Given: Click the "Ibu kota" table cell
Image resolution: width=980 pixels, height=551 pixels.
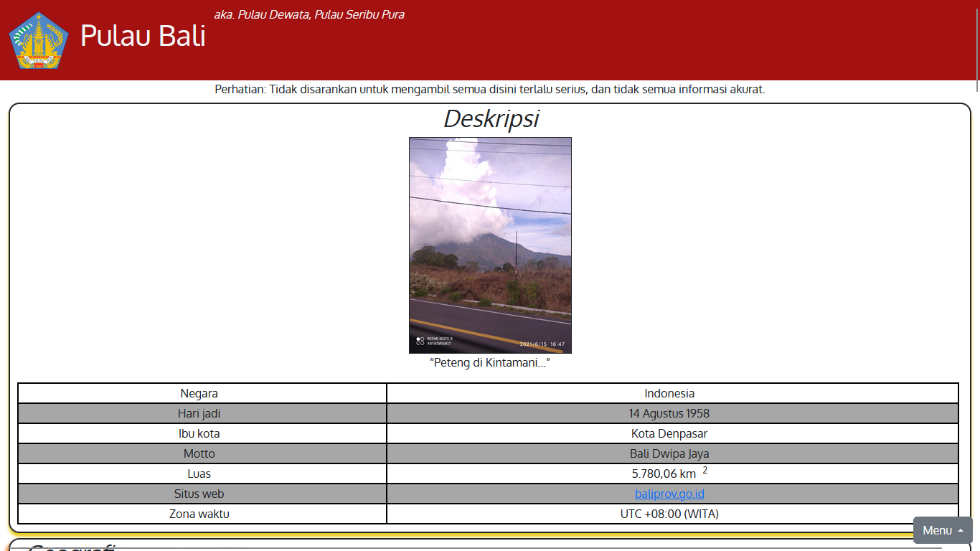Looking at the screenshot, I should [202, 433].
